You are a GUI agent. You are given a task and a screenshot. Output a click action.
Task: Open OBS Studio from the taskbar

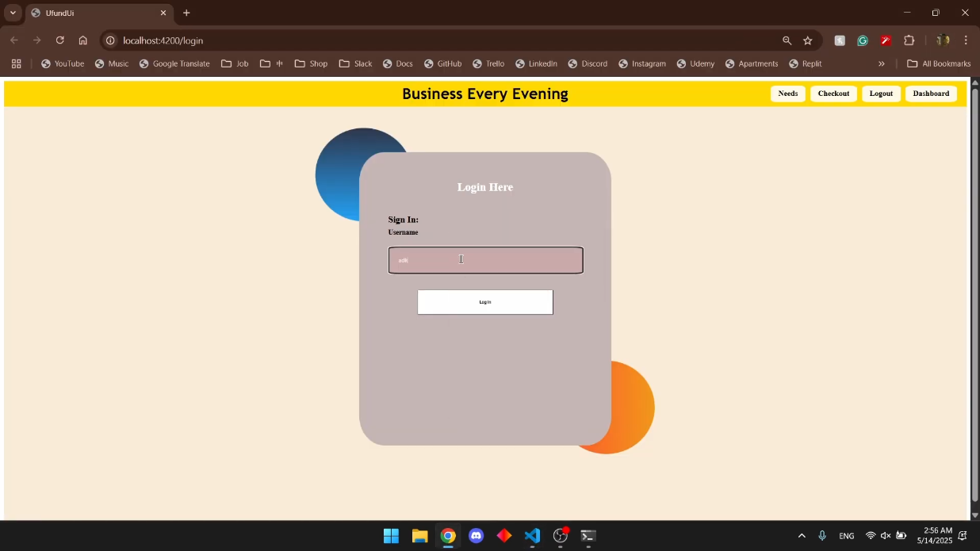(561, 536)
